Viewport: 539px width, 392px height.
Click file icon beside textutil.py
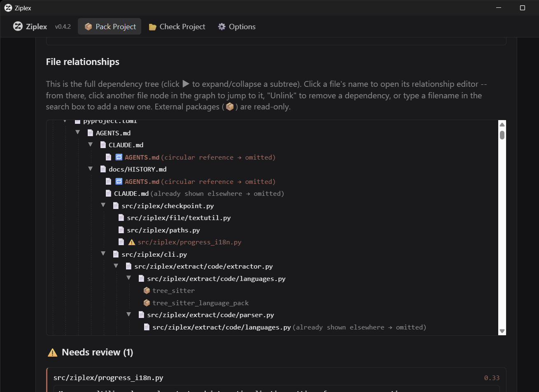click(x=121, y=218)
